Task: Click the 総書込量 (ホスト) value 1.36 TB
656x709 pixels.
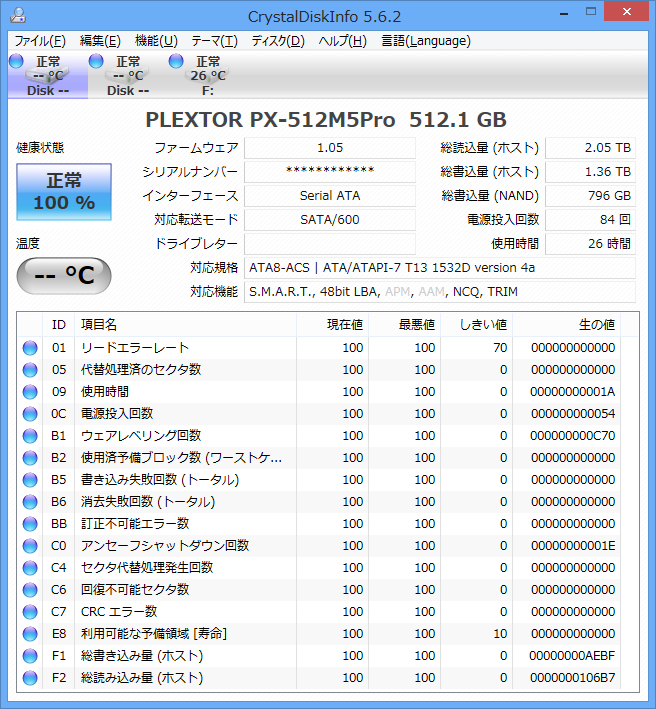Action: pyautogui.click(x=590, y=172)
